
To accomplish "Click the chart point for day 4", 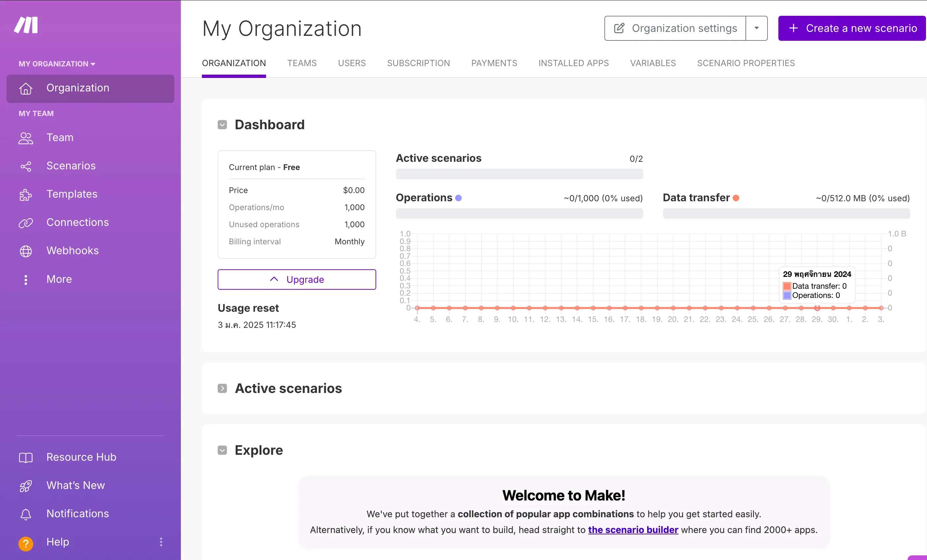I will coord(417,308).
